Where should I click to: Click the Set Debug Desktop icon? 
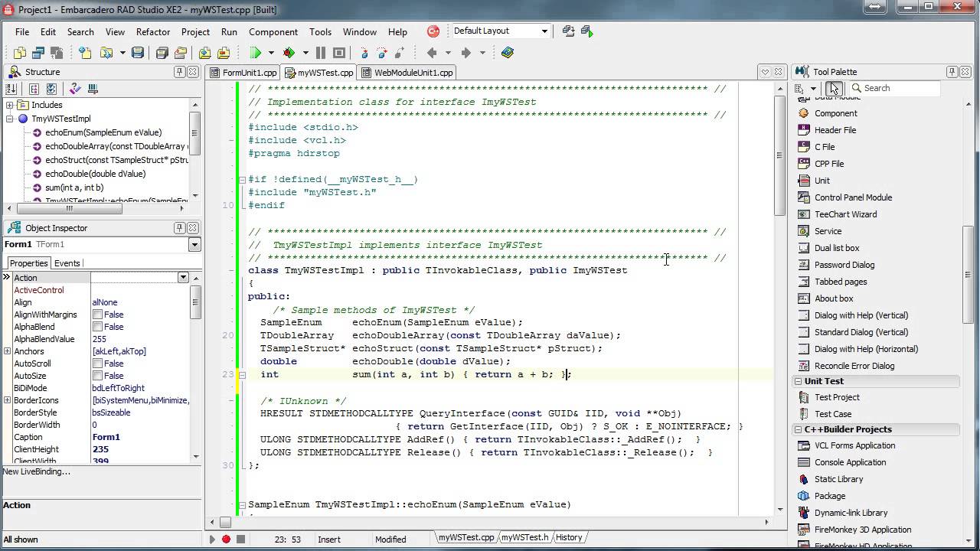(586, 31)
